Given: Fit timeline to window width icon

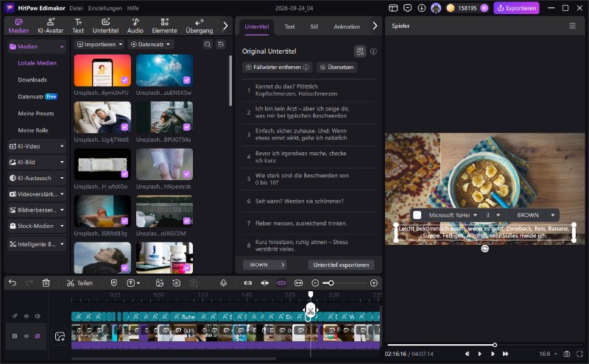Looking at the screenshot, I should [299, 283].
